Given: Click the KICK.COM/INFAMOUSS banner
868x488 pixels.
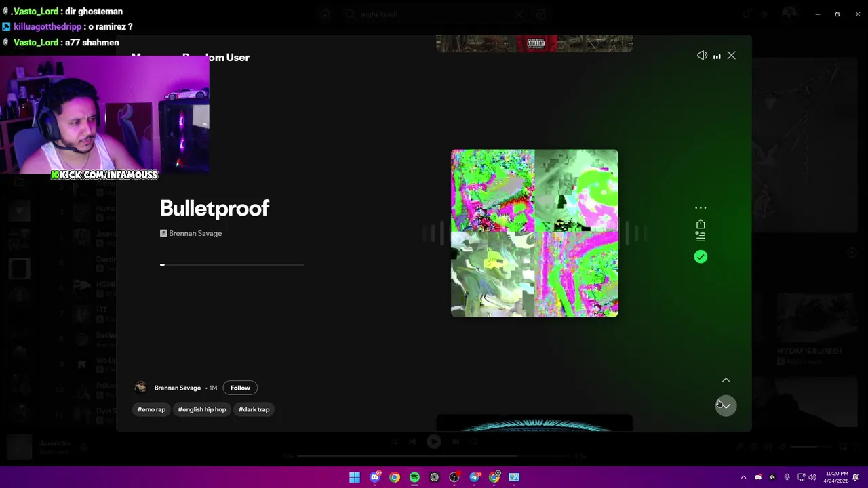Looking at the screenshot, I should point(104,175).
